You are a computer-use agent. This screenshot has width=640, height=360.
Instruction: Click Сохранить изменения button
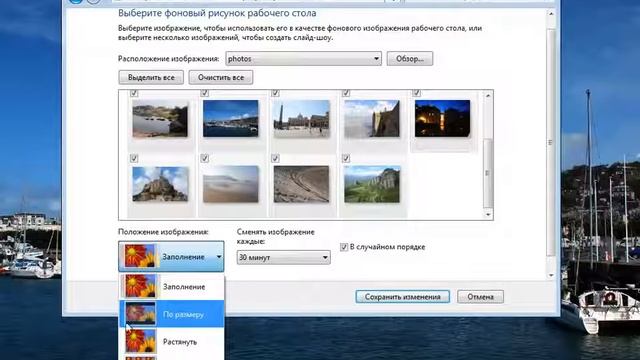(x=402, y=297)
